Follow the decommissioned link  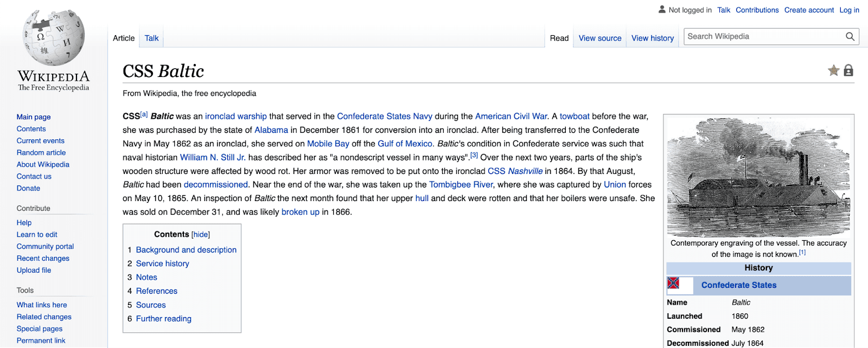pos(216,185)
